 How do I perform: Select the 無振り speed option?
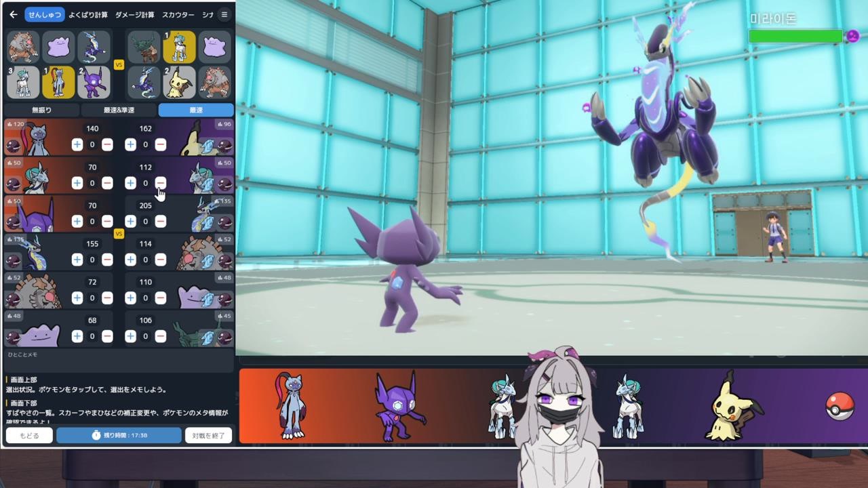[x=42, y=110]
